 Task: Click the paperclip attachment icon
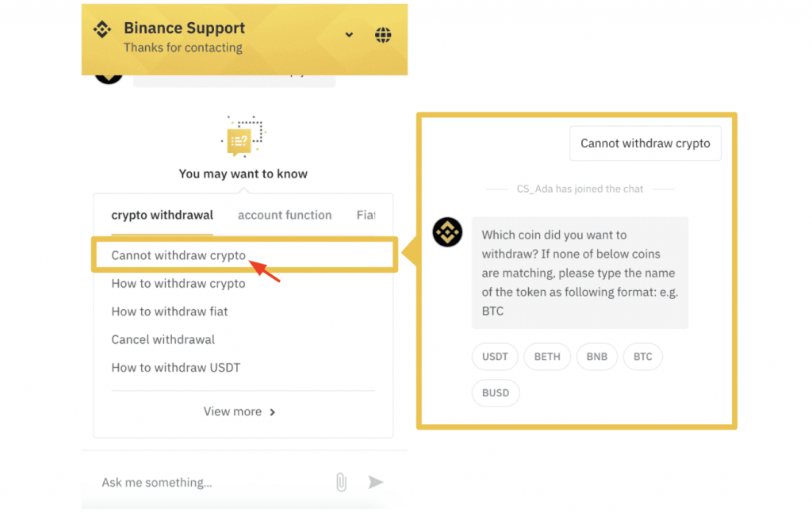[341, 482]
